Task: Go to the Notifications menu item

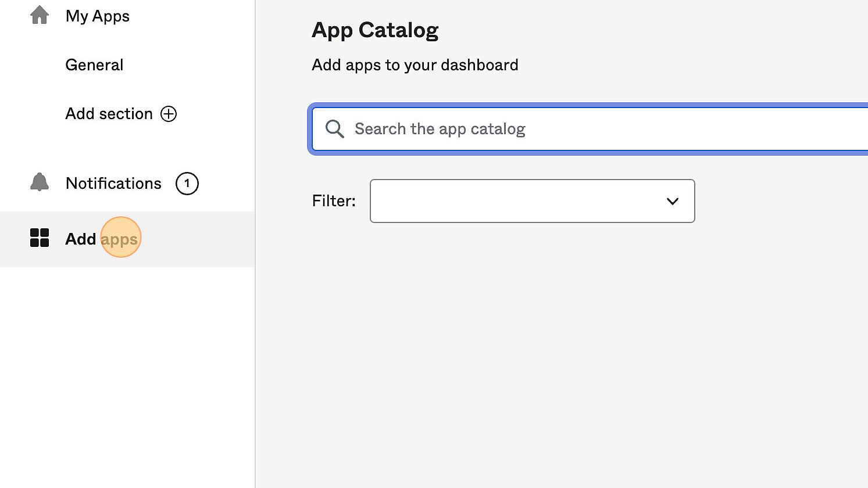Action: (113, 184)
